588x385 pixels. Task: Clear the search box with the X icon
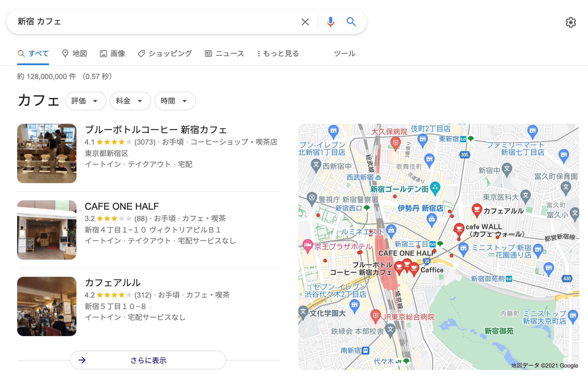coord(305,22)
